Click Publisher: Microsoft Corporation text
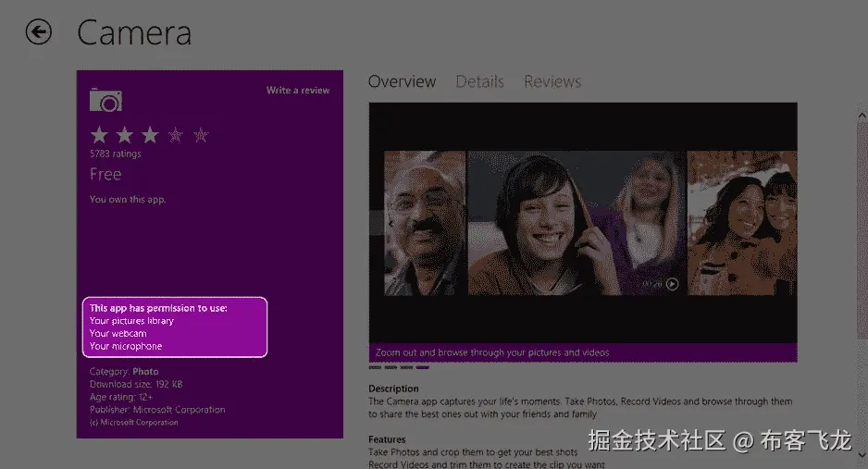Screen dimensions: 868x469 (157, 410)
